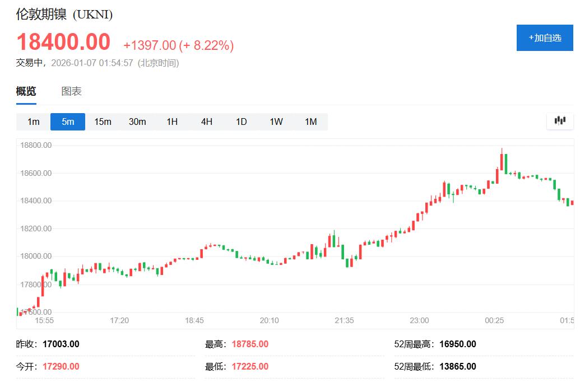Select the active 5m interval button

pyautogui.click(x=68, y=122)
